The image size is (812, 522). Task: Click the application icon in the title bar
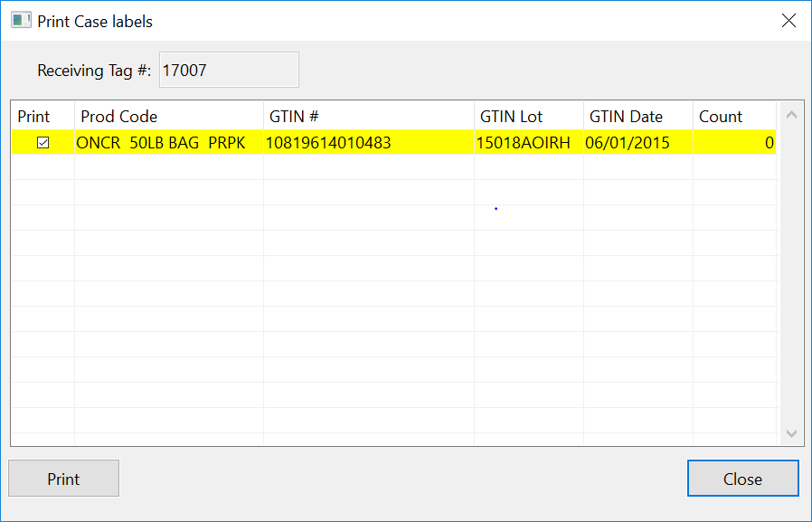point(21,20)
